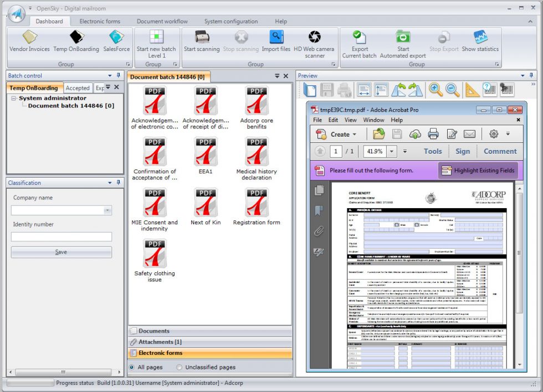The width and height of the screenshot is (543, 392).
Task: Open the Acrobat zoom percentage dropdown
Action: click(392, 151)
